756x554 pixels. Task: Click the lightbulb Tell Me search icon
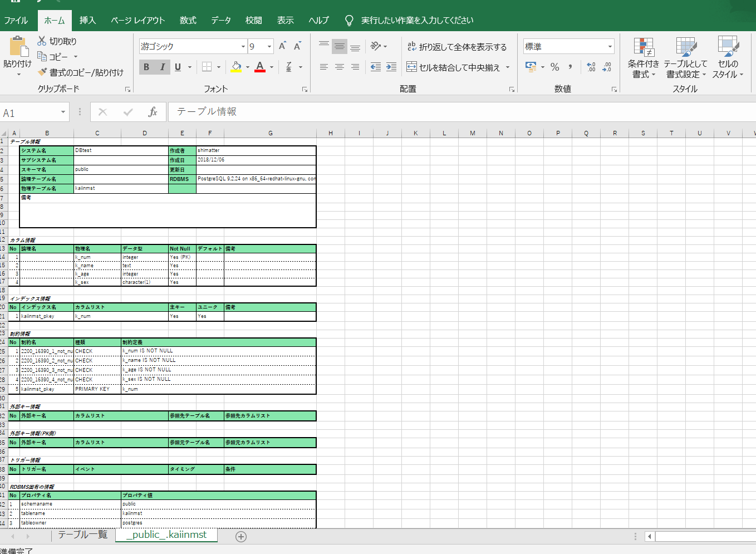pyautogui.click(x=349, y=21)
